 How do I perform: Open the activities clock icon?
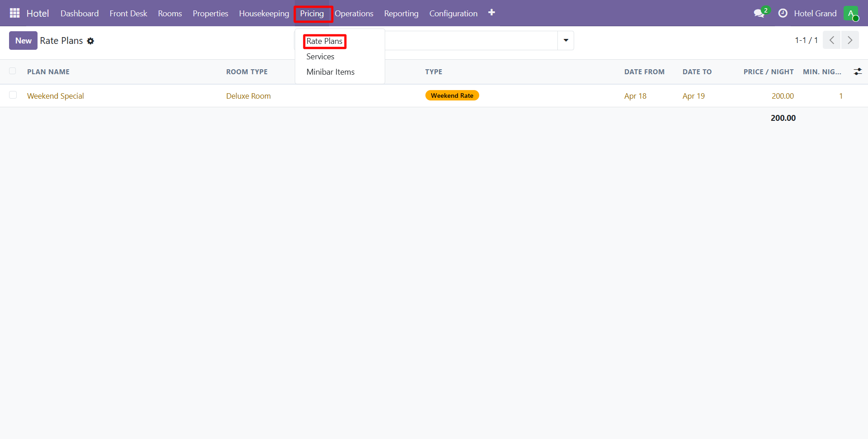click(783, 14)
